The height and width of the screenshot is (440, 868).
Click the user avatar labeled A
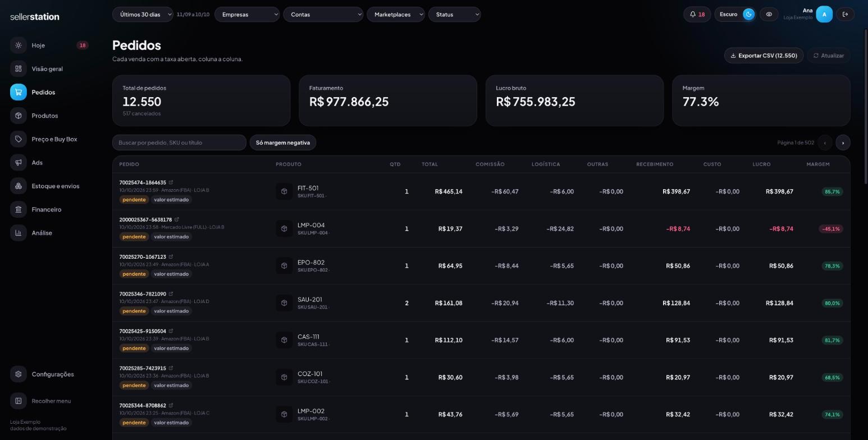point(824,15)
